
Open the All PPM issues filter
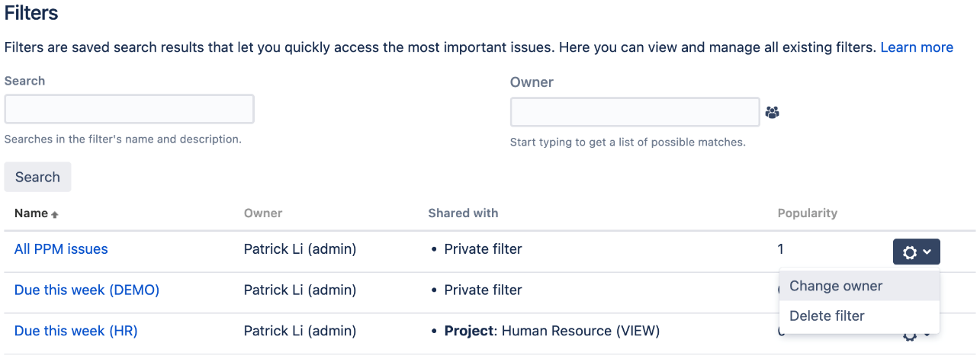point(61,249)
